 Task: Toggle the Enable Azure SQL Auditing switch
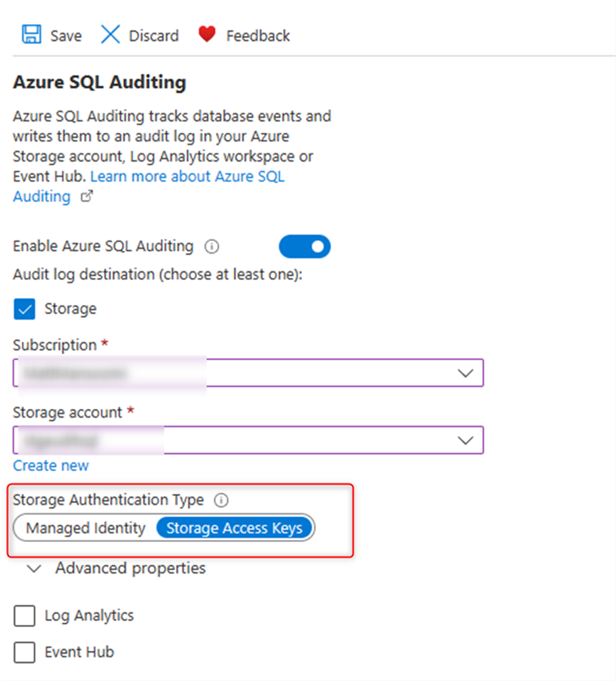tap(305, 246)
